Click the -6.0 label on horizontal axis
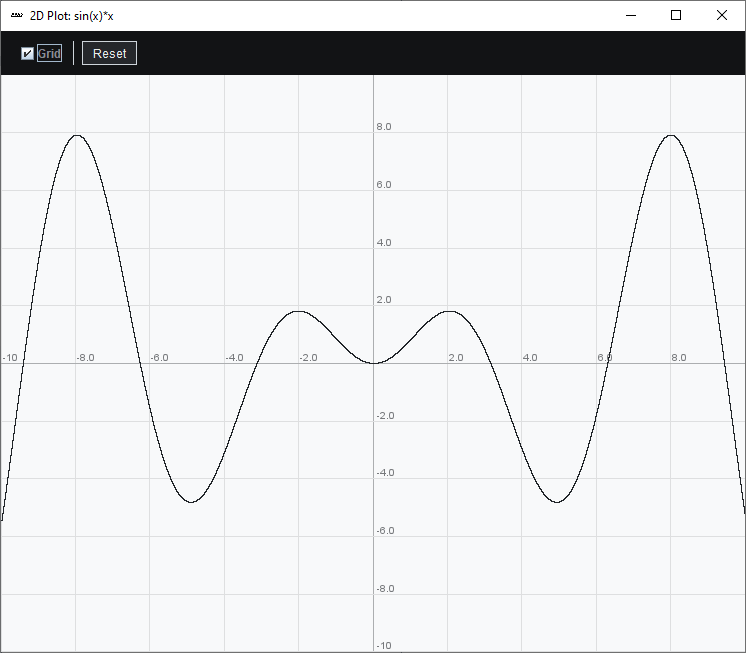The image size is (746, 653). click(160, 358)
